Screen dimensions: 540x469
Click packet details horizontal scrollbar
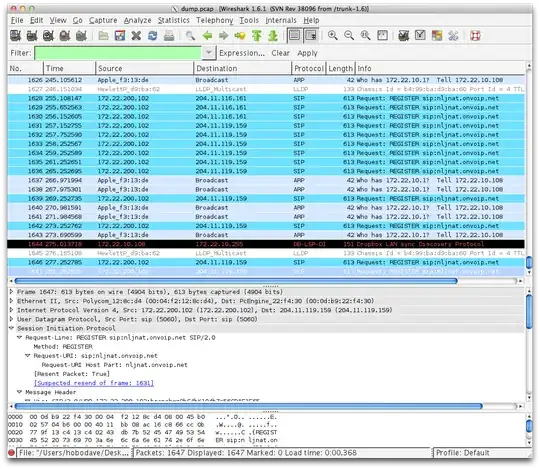[248, 407]
